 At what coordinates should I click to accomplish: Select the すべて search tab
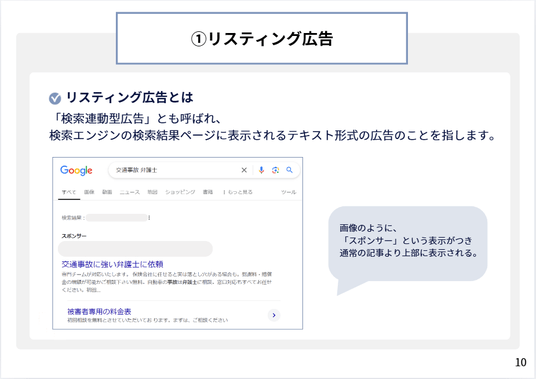tap(69, 192)
